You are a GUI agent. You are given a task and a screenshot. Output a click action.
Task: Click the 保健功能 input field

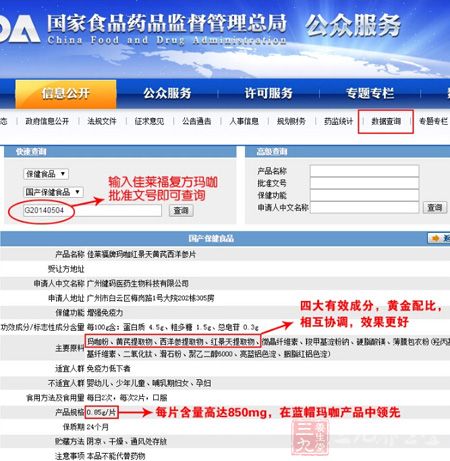(x=364, y=195)
